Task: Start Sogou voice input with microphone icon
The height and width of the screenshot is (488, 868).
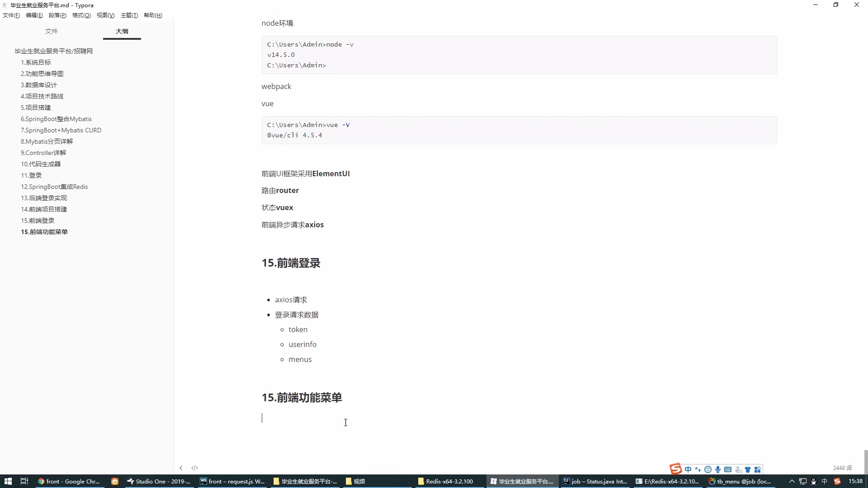Action: pyautogui.click(x=717, y=470)
